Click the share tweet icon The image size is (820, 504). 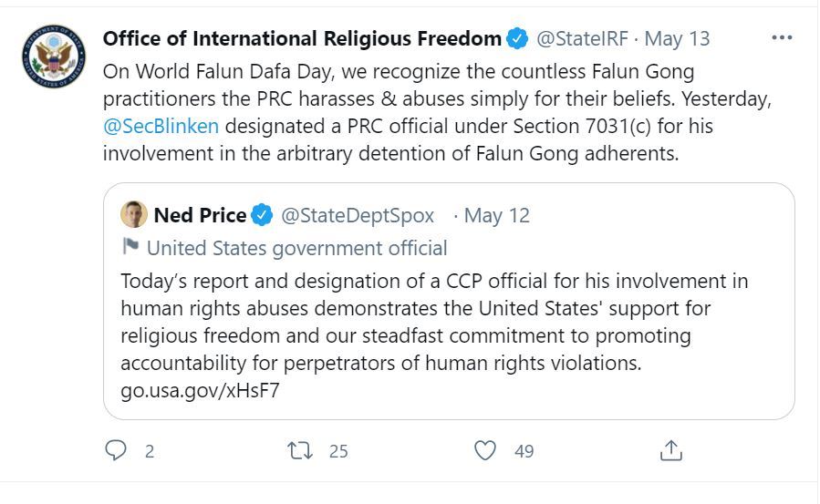coord(670,450)
